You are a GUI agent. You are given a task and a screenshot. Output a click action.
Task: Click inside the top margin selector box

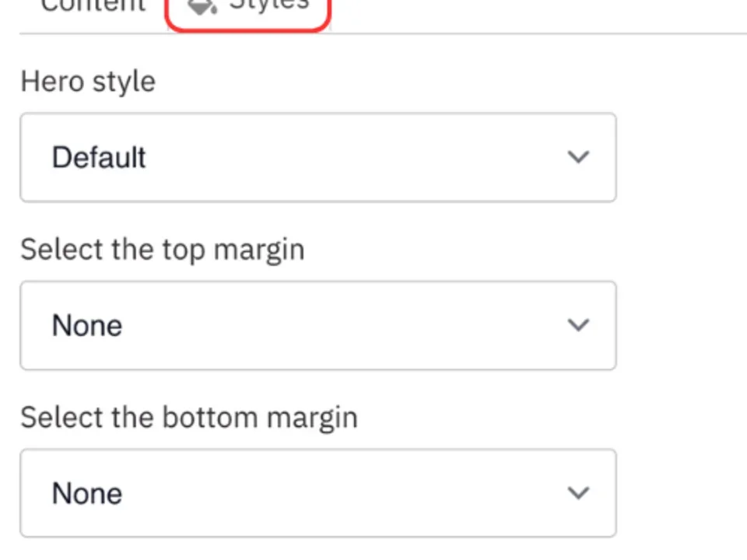click(317, 325)
